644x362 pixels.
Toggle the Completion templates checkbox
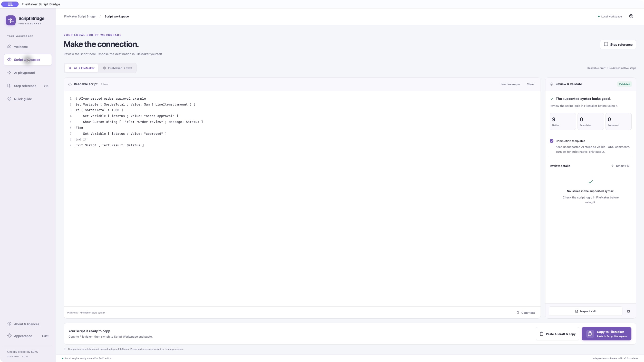[x=551, y=141]
